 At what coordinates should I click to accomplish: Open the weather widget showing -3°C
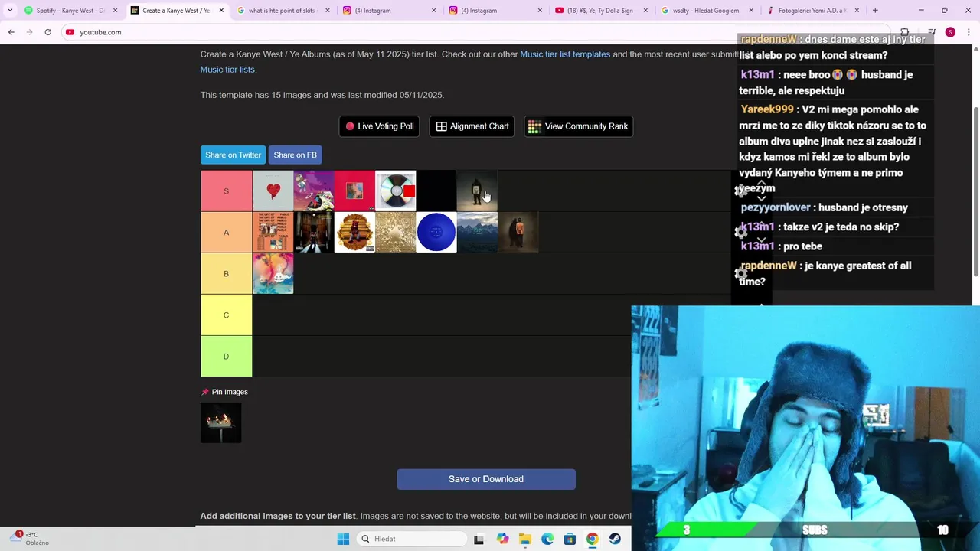point(28,539)
